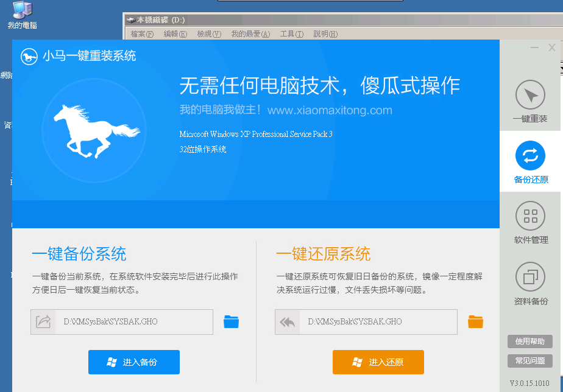
Task: Open 我的最愛(A) menu in D: window
Action: tap(250, 34)
